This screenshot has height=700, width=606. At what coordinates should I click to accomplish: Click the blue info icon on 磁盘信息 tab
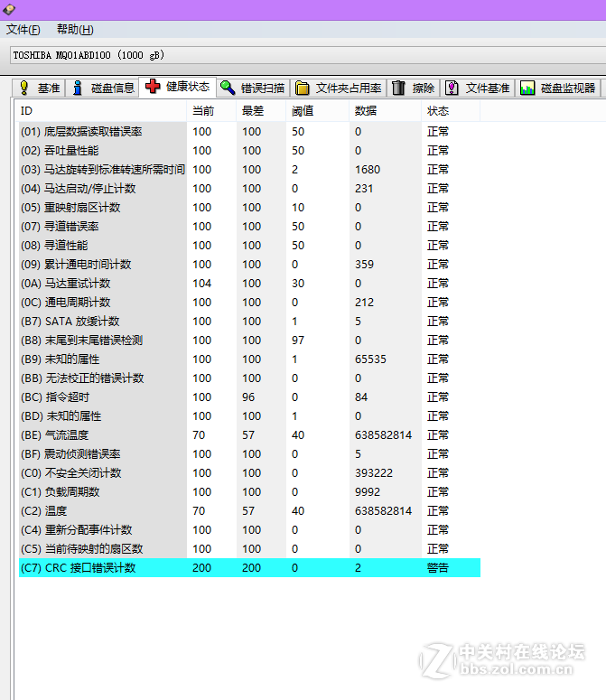click(x=77, y=88)
